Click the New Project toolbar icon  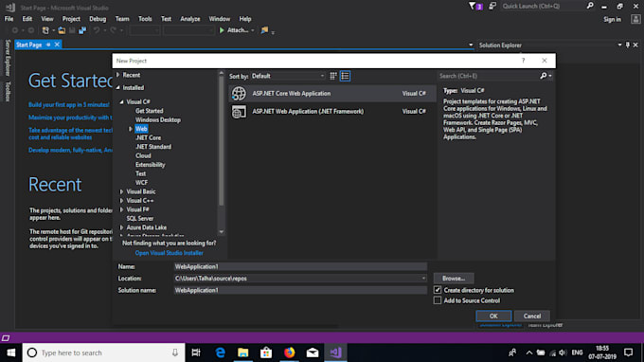[45, 30]
